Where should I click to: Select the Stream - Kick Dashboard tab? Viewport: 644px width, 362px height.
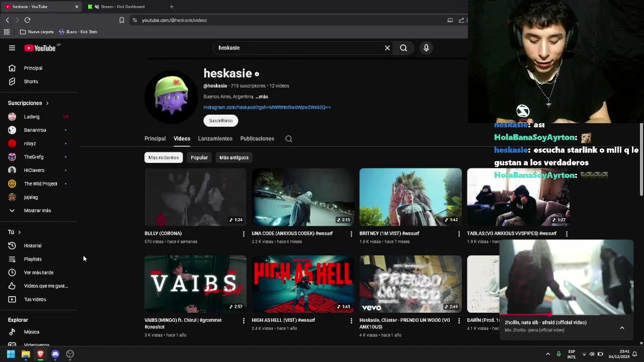(x=123, y=7)
